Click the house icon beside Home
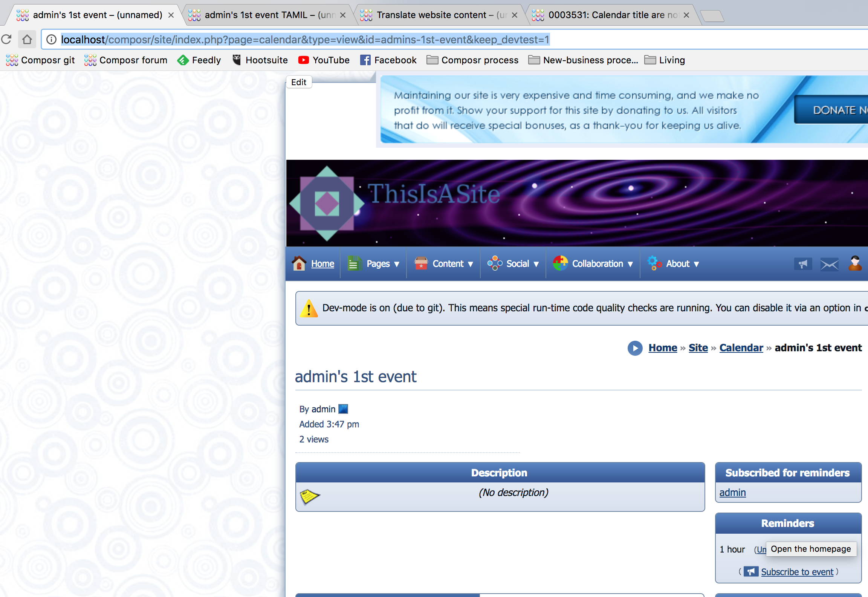This screenshot has width=868, height=597. (x=299, y=263)
